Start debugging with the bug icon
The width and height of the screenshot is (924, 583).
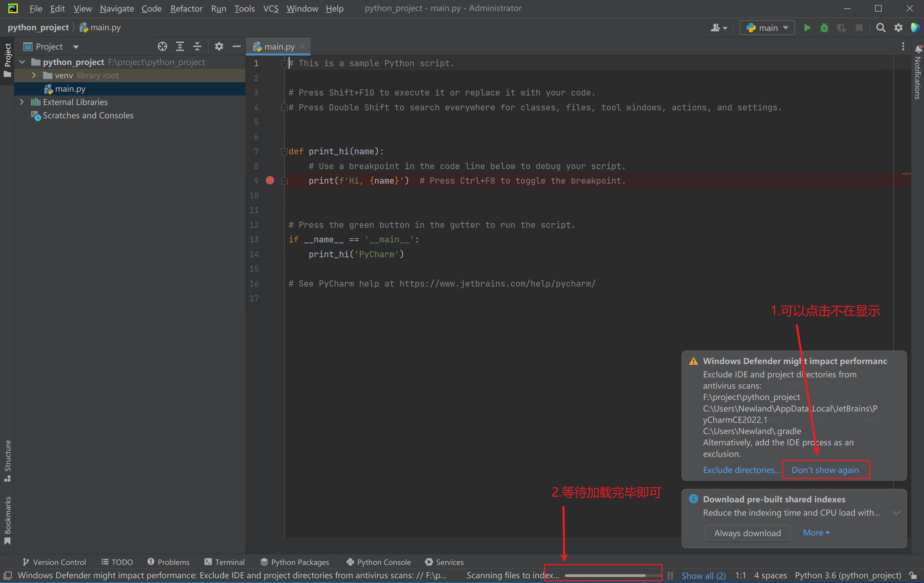tap(824, 27)
